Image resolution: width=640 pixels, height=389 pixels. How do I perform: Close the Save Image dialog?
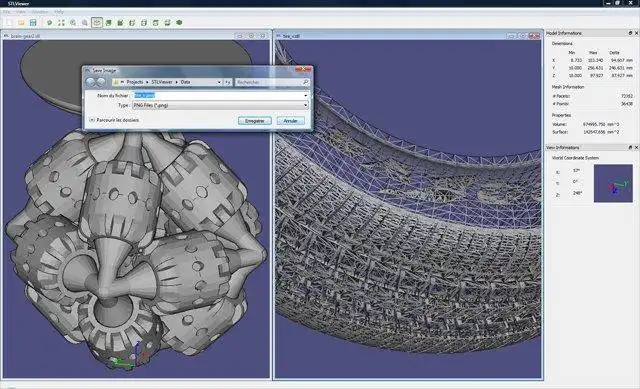pyautogui.click(x=304, y=70)
